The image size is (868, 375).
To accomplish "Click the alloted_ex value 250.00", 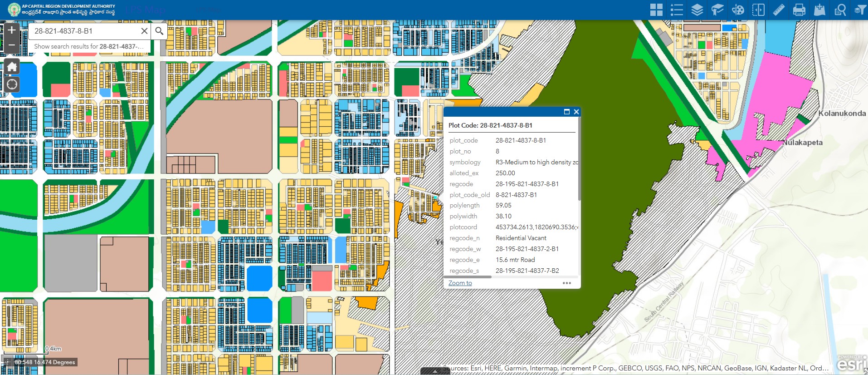I will [x=505, y=173].
